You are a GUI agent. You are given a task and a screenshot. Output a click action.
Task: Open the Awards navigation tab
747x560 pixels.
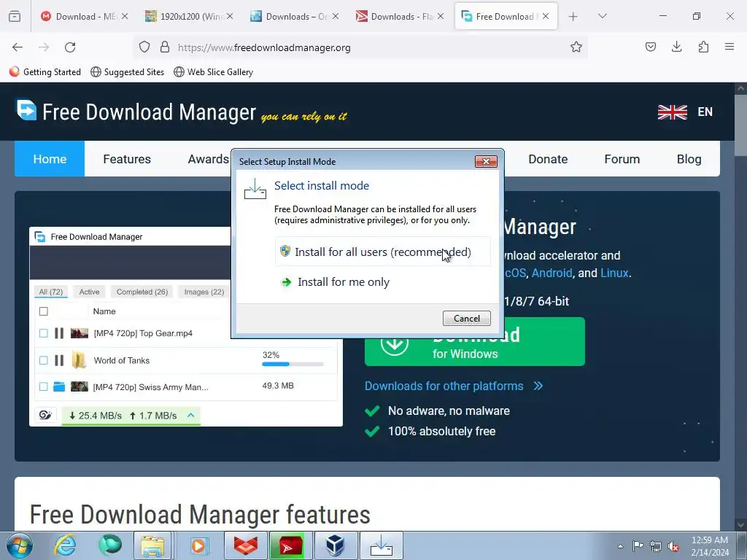tap(208, 158)
